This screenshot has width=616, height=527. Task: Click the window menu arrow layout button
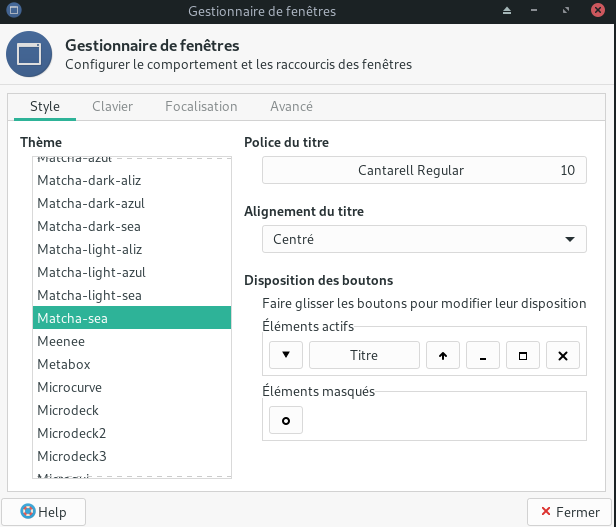(x=286, y=355)
